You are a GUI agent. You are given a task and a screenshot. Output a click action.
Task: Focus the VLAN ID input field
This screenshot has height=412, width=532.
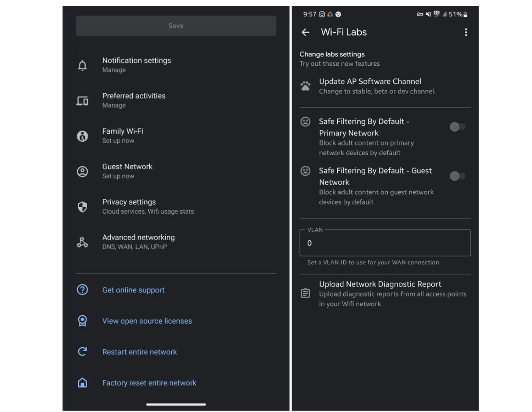click(x=385, y=243)
